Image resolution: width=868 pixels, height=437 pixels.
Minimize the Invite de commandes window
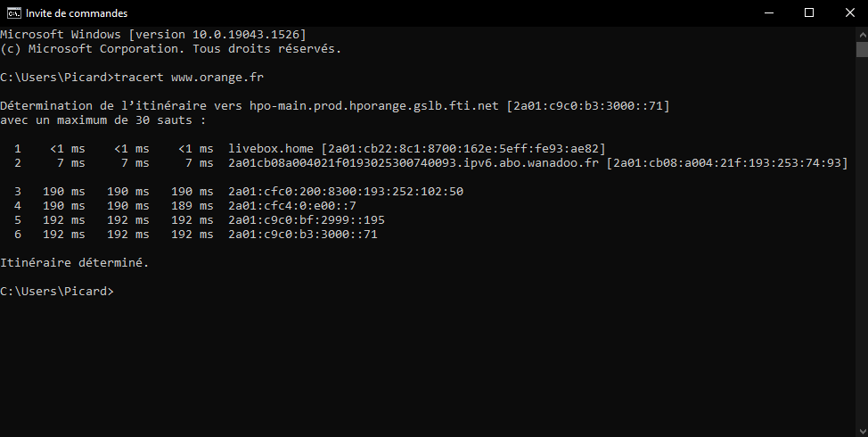(767, 12)
